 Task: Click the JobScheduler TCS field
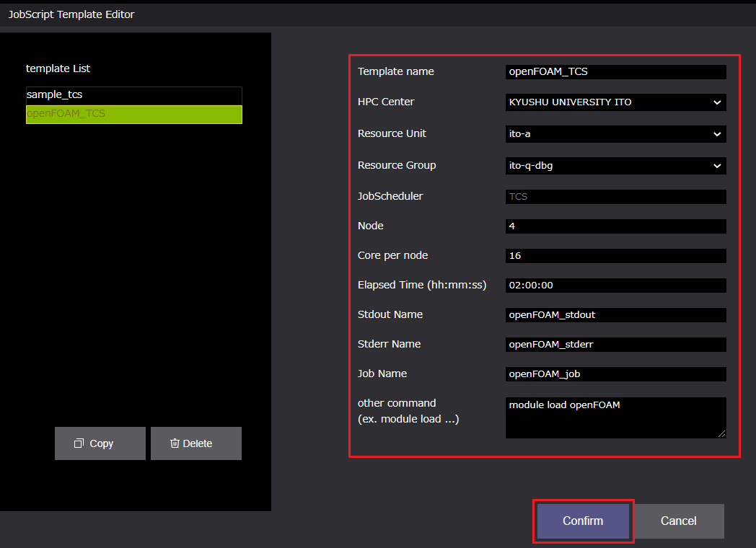(615, 197)
